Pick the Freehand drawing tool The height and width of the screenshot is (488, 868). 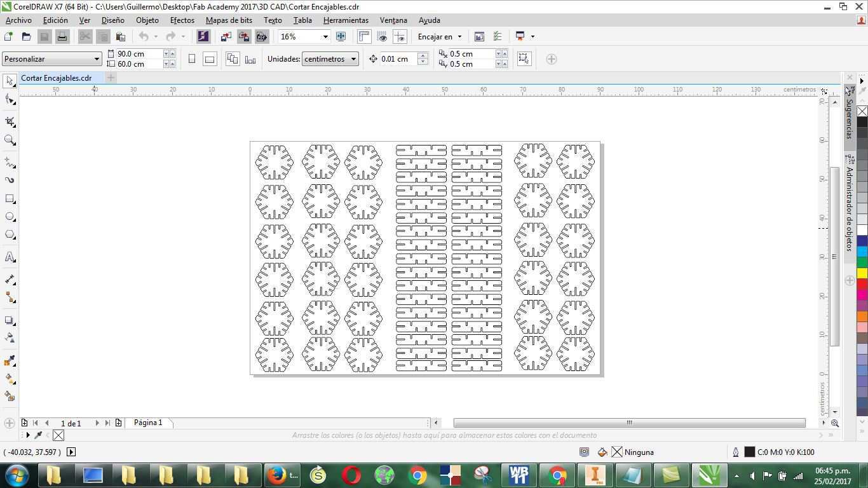pyautogui.click(x=10, y=163)
